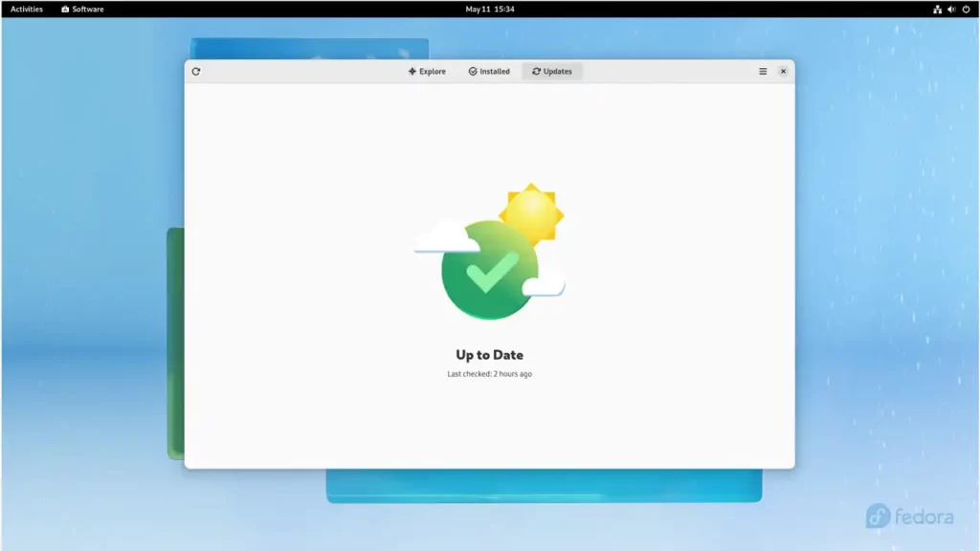Switch to the Explore tab

[x=427, y=72]
